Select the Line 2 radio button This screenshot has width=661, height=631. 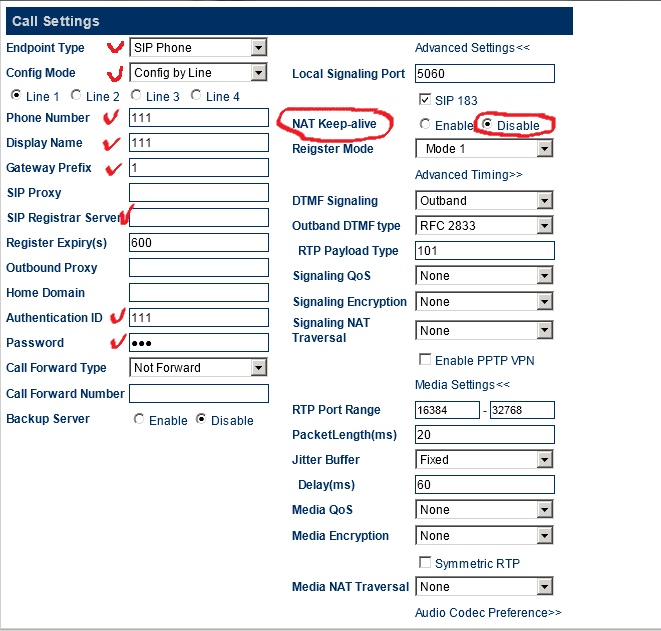point(76,95)
